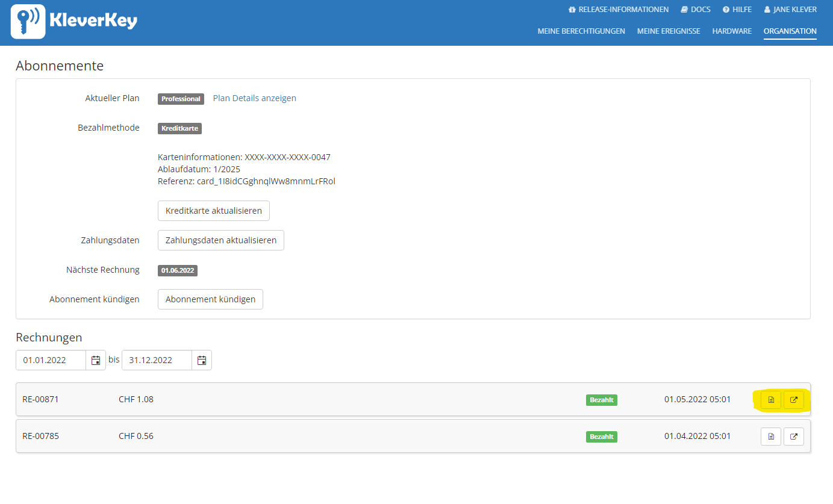Viewport: 833px width, 504px height.
Task: Click the Professional plan badge
Action: pos(181,99)
